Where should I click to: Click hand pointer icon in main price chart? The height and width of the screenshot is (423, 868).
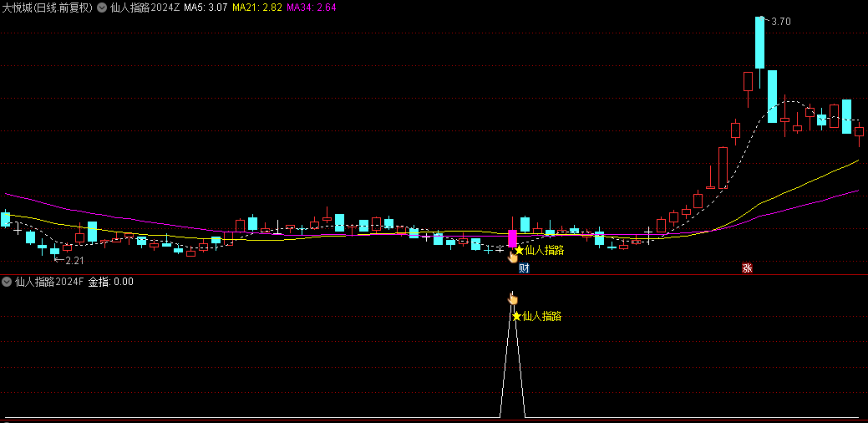(513, 256)
